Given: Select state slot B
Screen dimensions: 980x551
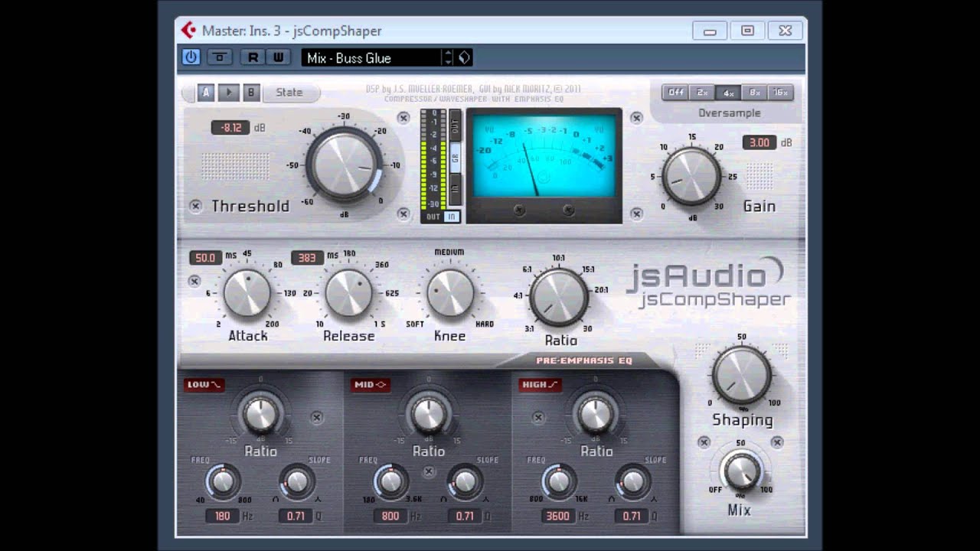Looking at the screenshot, I should pyautogui.click(x=251, y=93).
